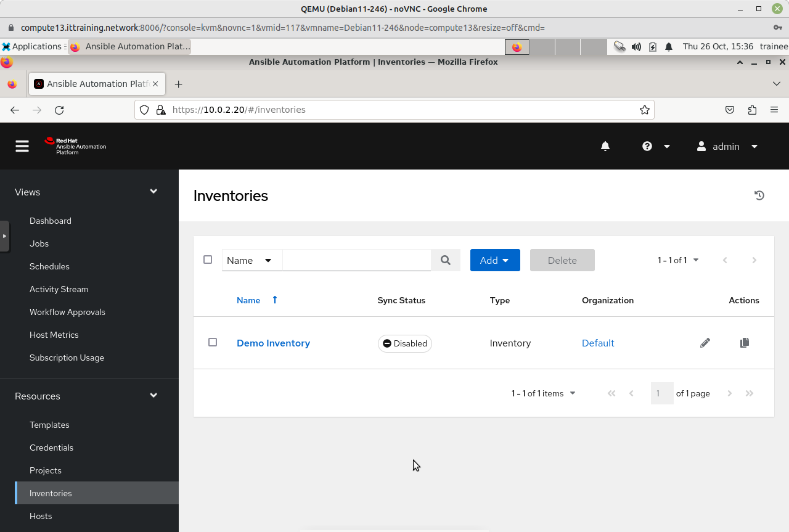Viewport: 789px width, 532px height.
Task: Bookmark this page with star icon
Action: tap(645, 110)
